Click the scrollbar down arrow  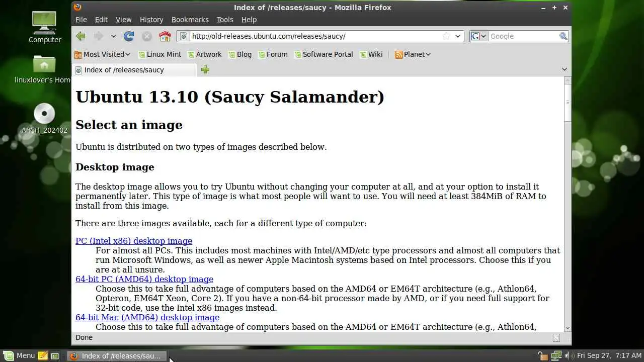[568, 328]
